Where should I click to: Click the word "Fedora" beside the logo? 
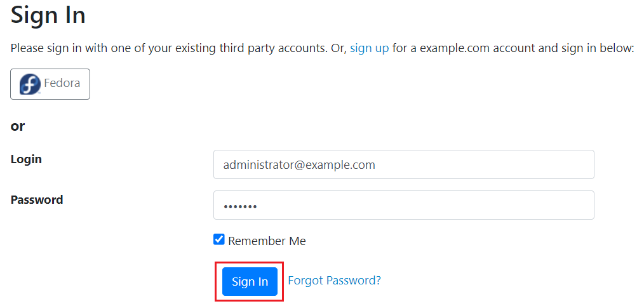(62, 83)
